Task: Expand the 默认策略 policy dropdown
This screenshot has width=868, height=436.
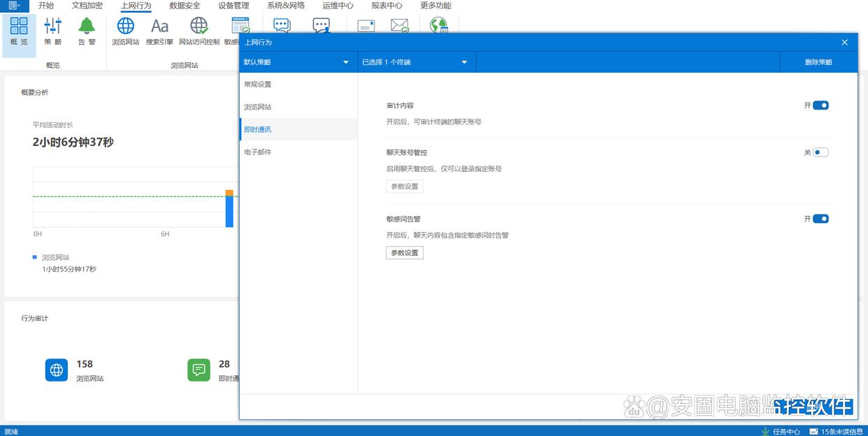Action: coord(298,62)
